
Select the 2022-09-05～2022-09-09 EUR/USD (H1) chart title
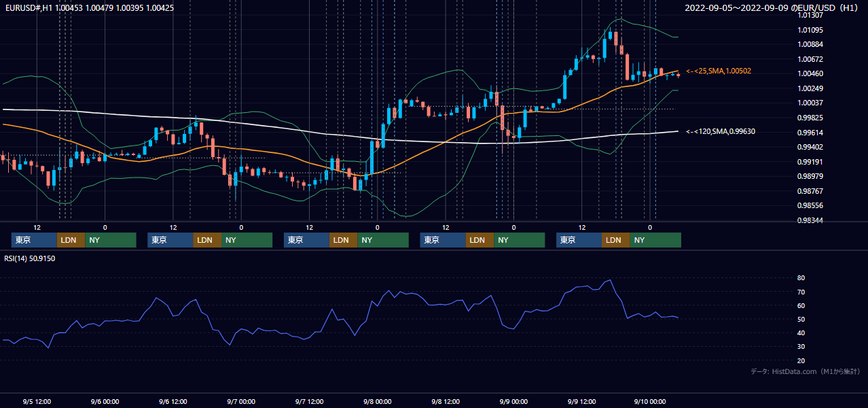[x=772, y=8]
